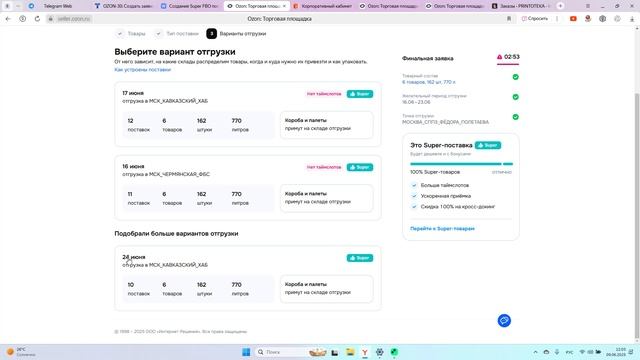Click Короба и палеты box in 24 июня card
Image resolution: width=640 pixels, height=360 pixels.
coord(327,289)
